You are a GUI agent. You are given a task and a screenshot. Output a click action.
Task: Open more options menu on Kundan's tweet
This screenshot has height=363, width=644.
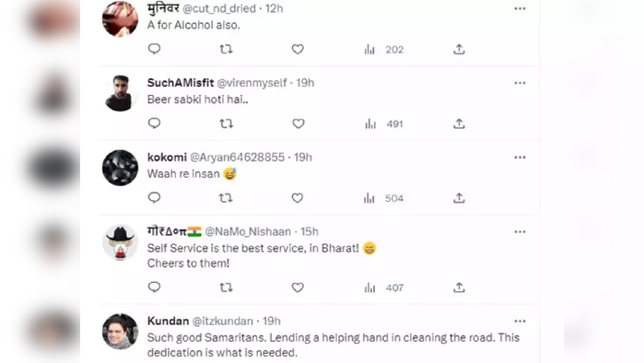(x=520, y=322)
